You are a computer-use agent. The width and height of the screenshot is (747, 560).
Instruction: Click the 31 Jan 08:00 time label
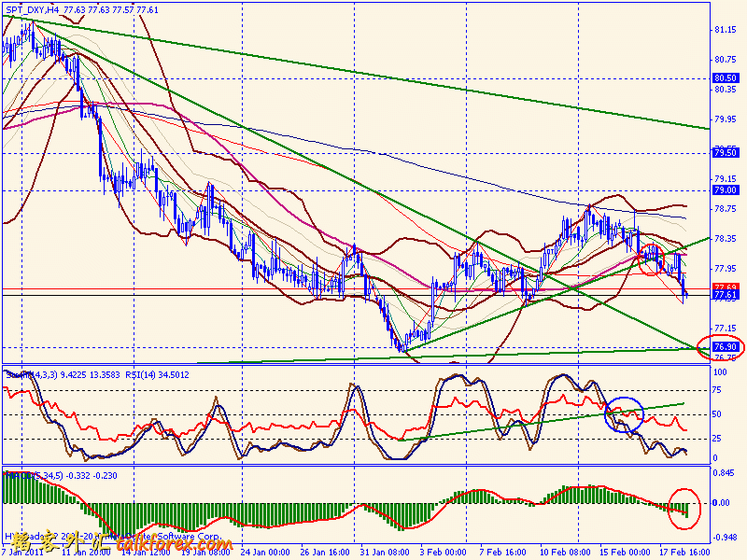point(385,553)
